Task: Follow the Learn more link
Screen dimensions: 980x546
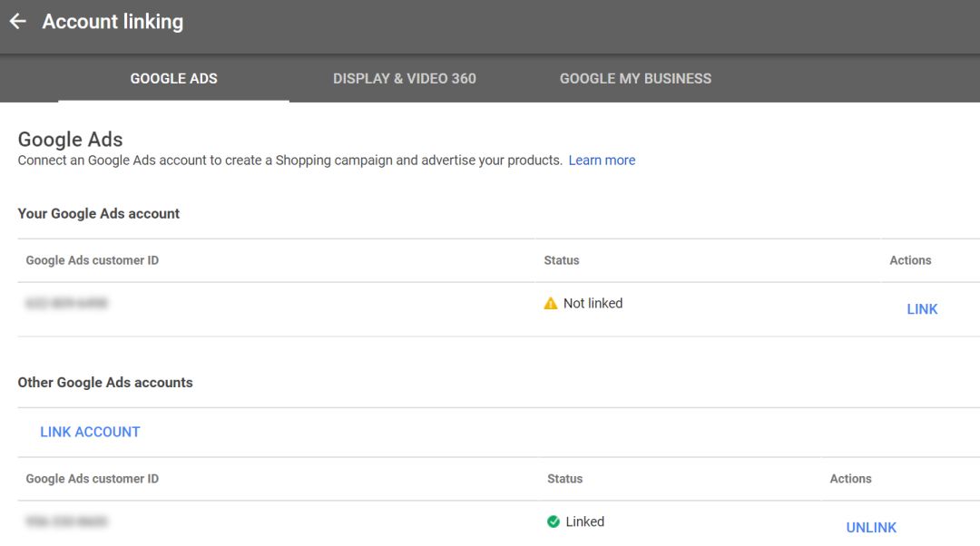Action: coord(602,161)
